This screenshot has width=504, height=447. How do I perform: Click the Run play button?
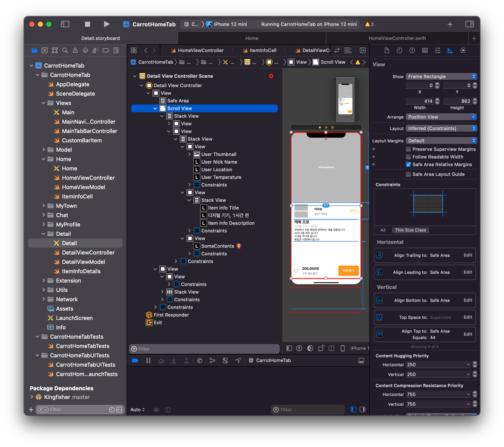coord(106,24)
